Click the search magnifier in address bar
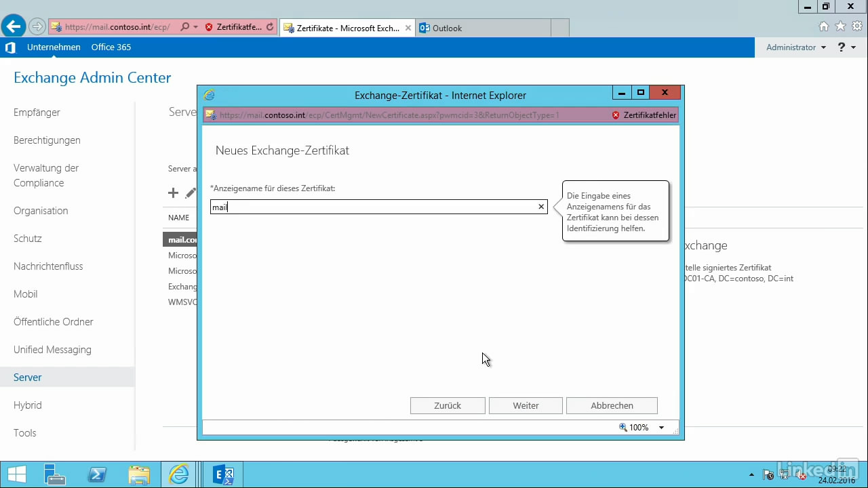Image resolution: width=868 pixels, height=488 pixels. click(x=184, y=27)
